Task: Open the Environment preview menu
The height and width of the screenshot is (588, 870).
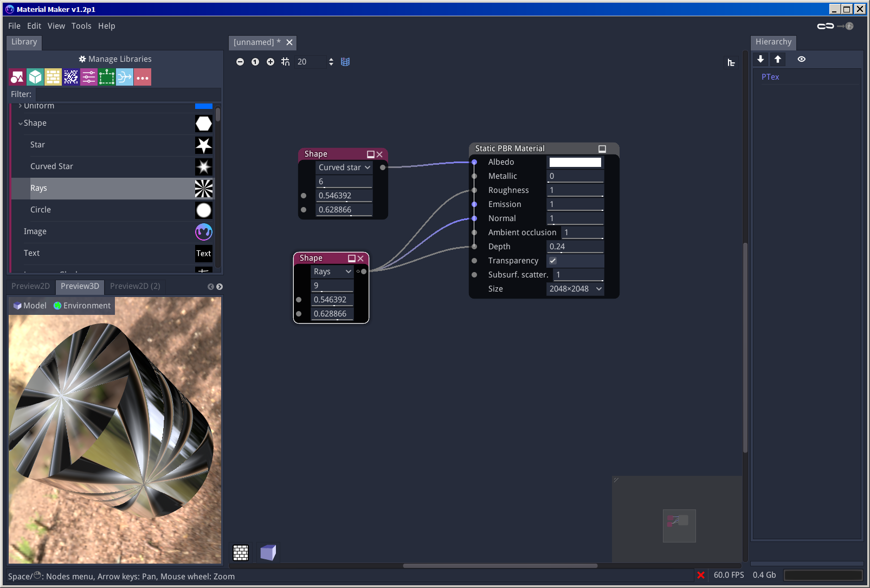Action: click(82, 306)
